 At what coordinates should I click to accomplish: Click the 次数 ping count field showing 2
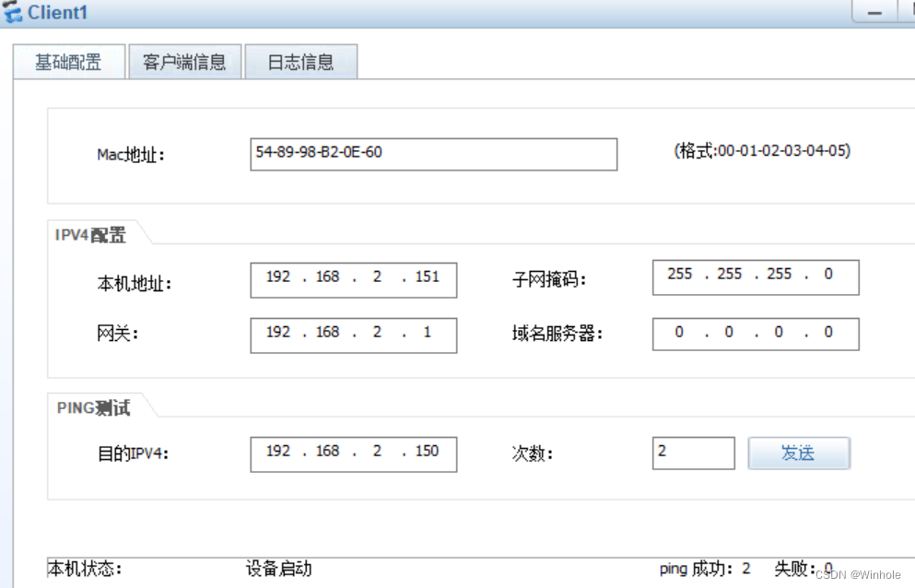(693, 453)
